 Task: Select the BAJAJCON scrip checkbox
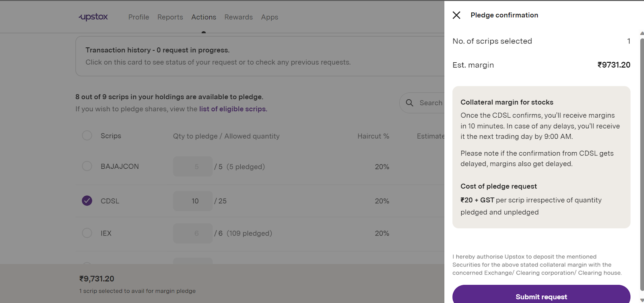[x=87, y=166]
